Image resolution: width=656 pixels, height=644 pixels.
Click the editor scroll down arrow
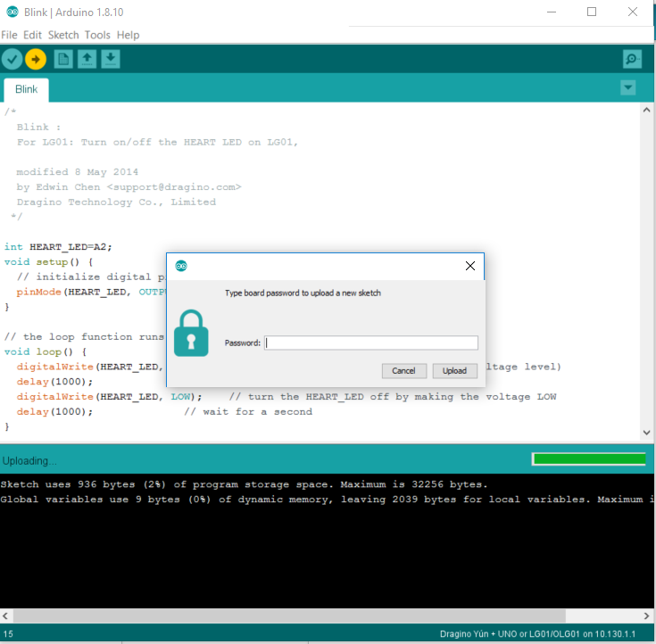[x=646, y=433]
